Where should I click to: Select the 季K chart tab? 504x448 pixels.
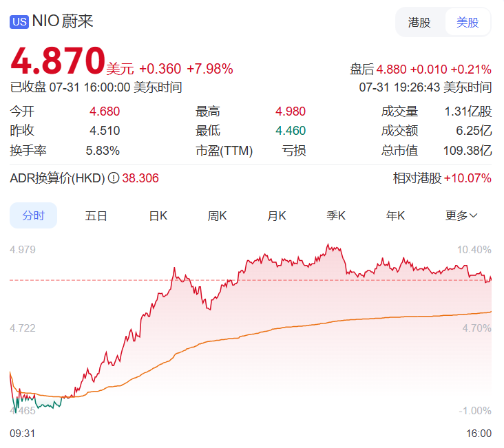[336, 215]
